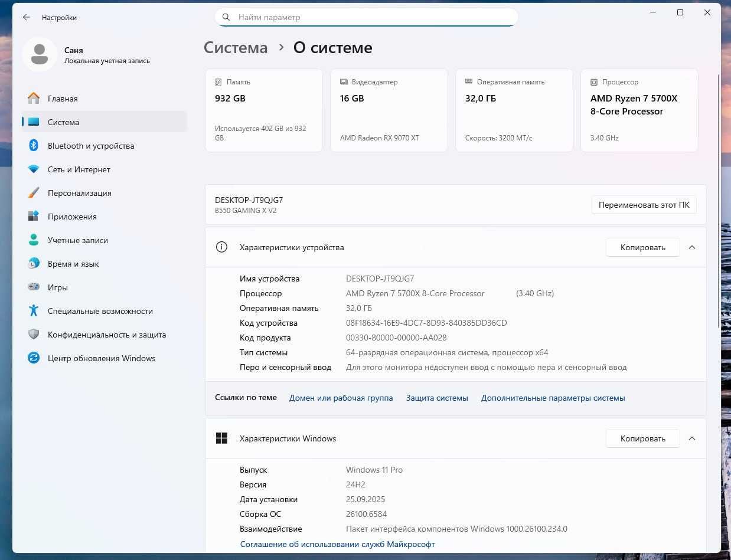The image size is (731, 560).
Task: Click the Персонализация brush icon
Action: [34, 193]
